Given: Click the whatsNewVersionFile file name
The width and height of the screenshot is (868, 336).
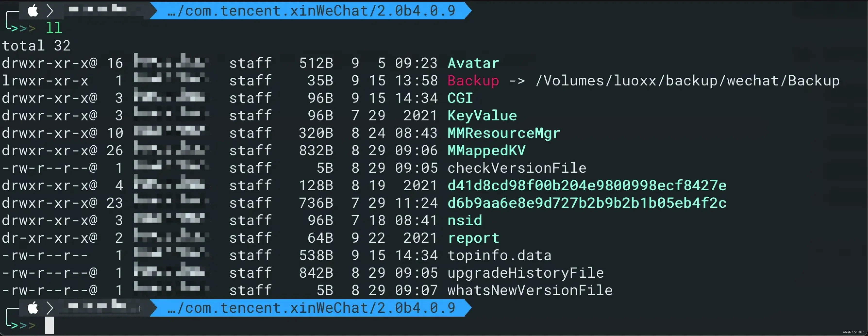Looking at the screenshot, I should pyautogui.click(x=530, y=290).
